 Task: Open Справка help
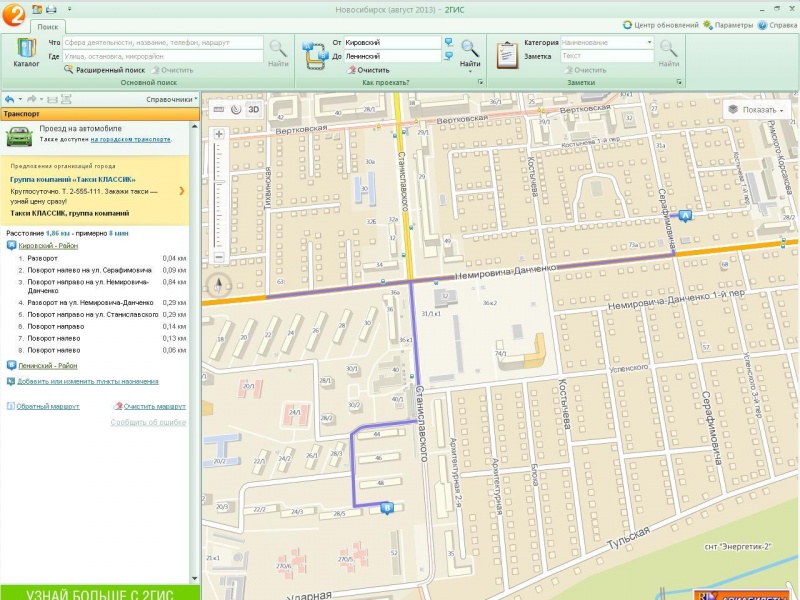[x=778, y=25]
